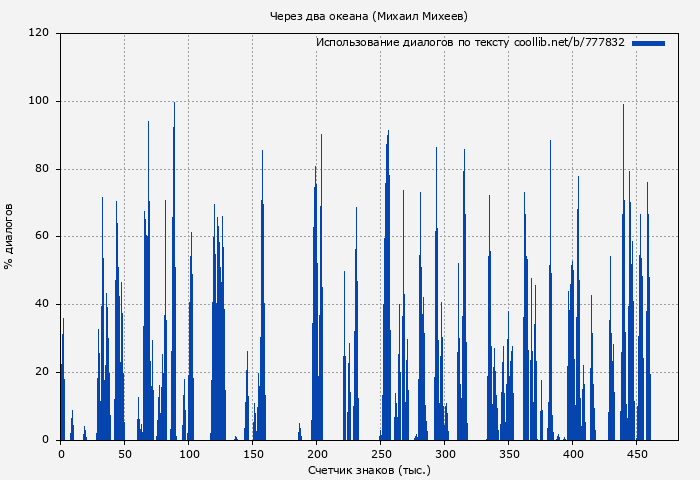Click the y-axis label '% диалогов'
The height and width of the screenshot is (480, 700).
click(x=9, y=236)
